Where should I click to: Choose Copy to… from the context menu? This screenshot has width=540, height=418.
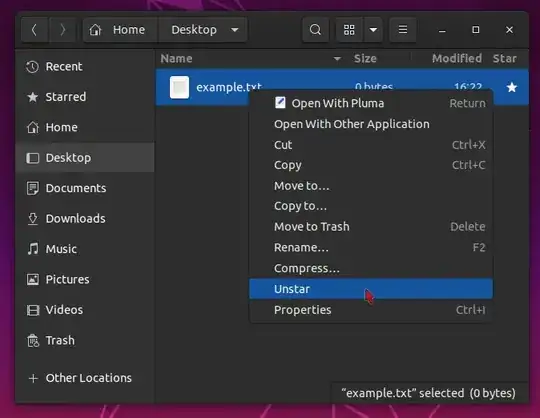tap(371, 206)
